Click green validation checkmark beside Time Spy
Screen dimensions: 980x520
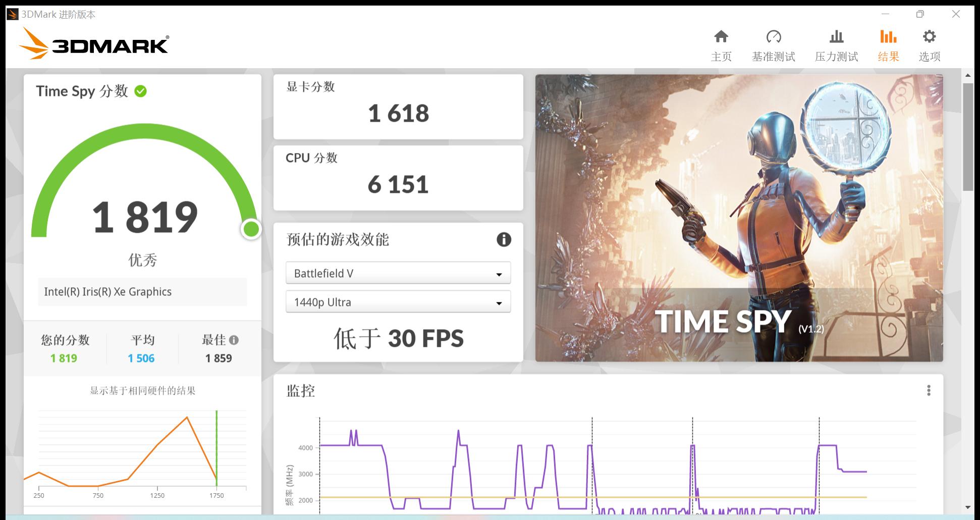coord(141,91)
